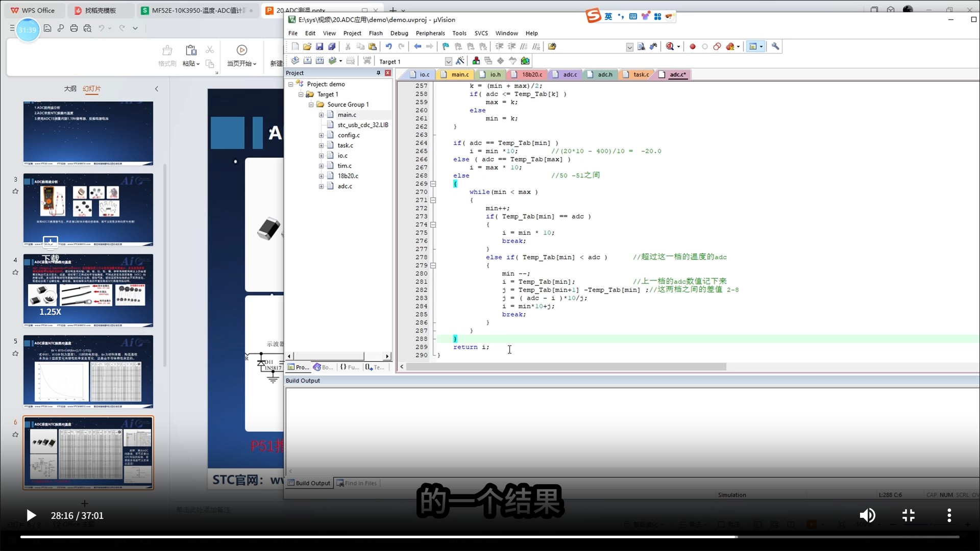Click the Save All icon in µVision toolbar
Image resolution: width=980 pixels, height=551 pixels.
click(x=332, y=46)
